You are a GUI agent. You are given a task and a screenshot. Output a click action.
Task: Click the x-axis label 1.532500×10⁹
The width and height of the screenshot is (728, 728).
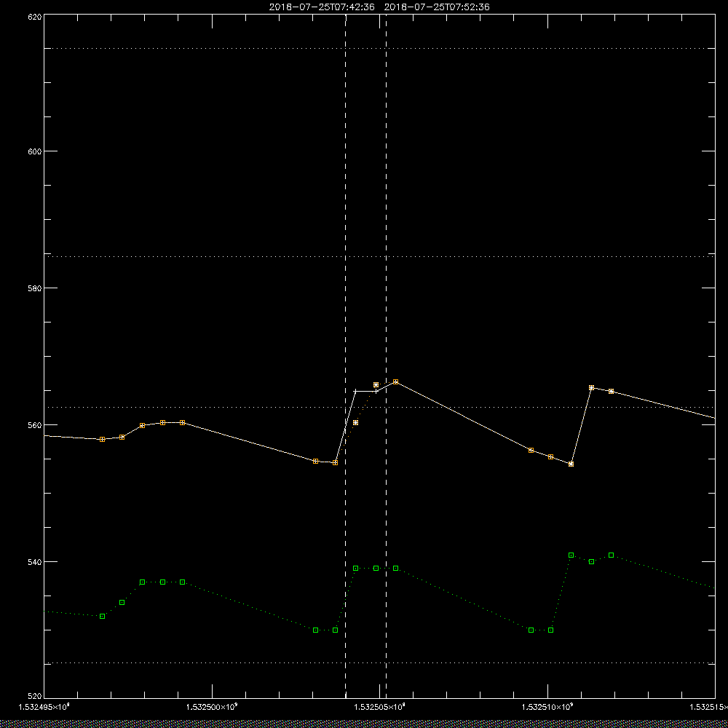tap(212, 707)
